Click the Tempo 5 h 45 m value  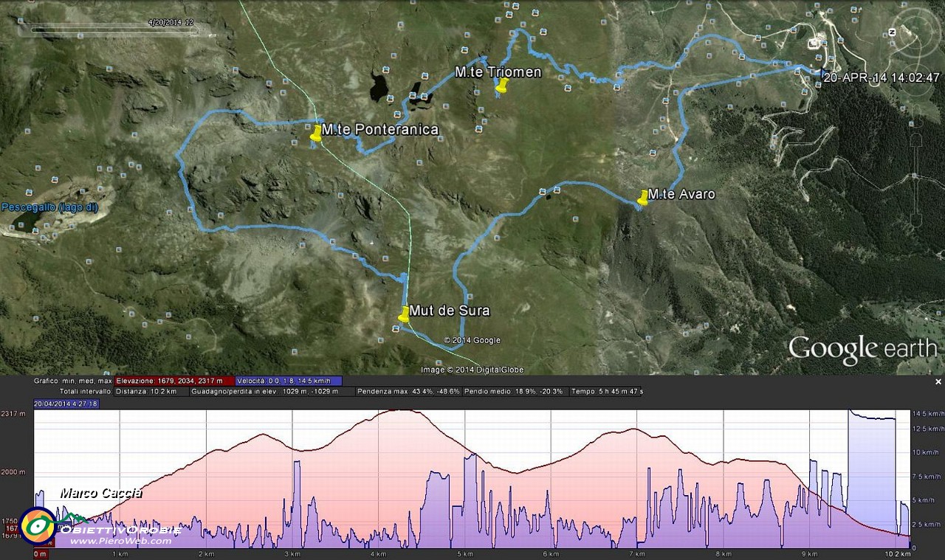pos(607,391)
